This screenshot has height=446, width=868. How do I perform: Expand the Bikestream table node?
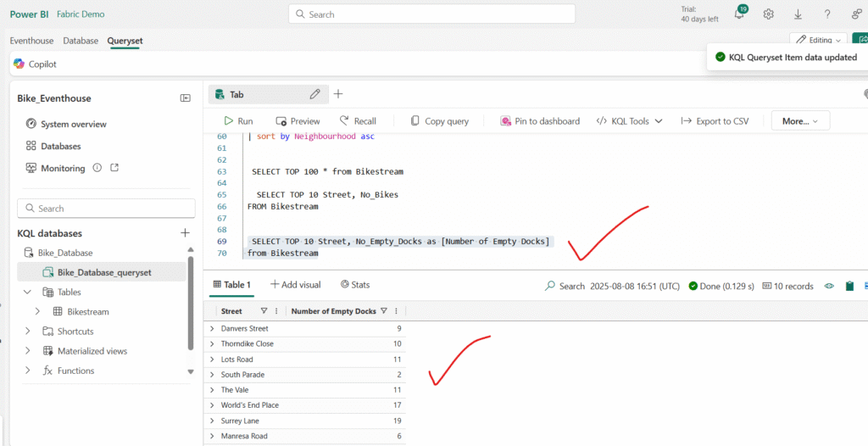37,311
